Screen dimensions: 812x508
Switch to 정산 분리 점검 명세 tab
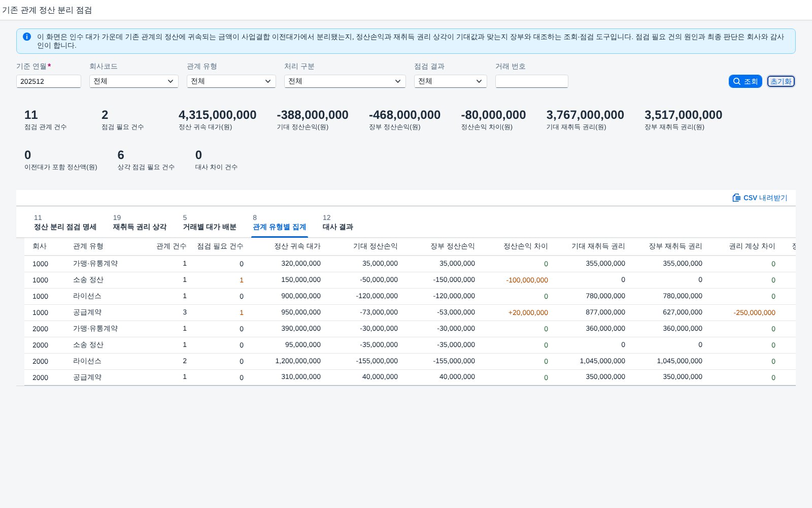point(65,223)
